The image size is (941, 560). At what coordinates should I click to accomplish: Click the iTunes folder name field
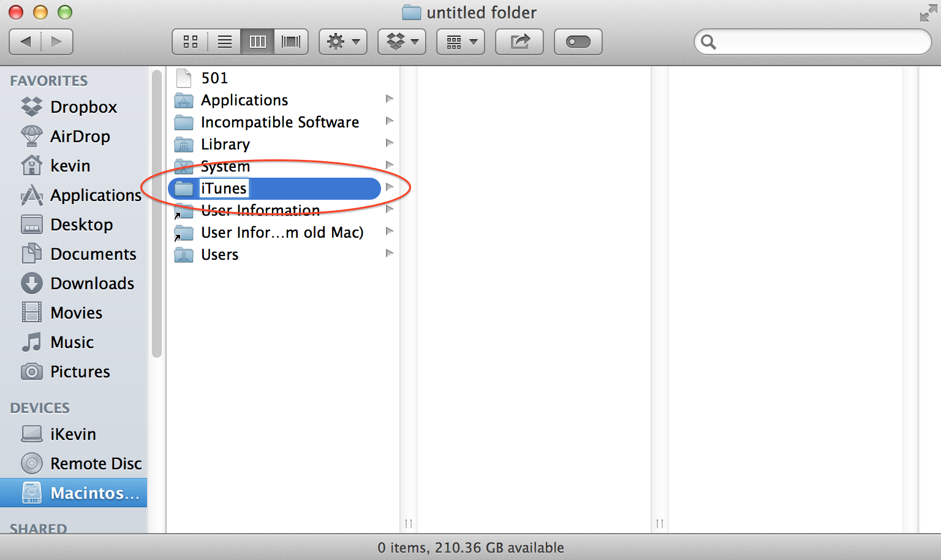pos(224,188)
